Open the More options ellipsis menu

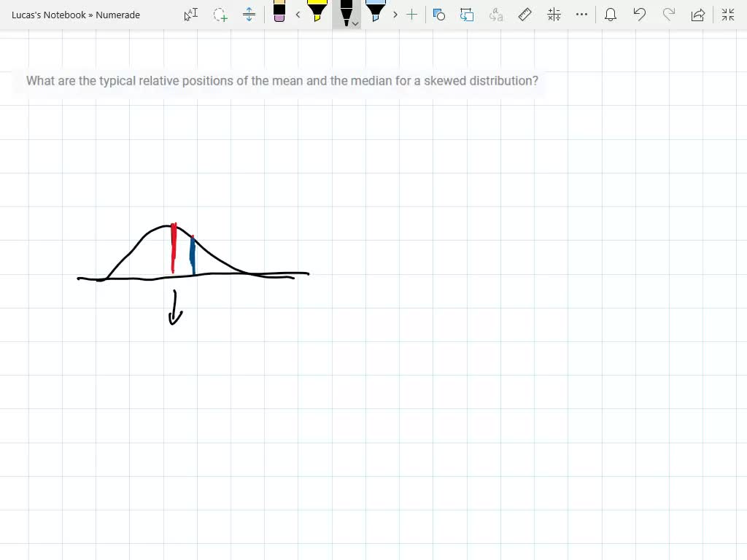581,14
